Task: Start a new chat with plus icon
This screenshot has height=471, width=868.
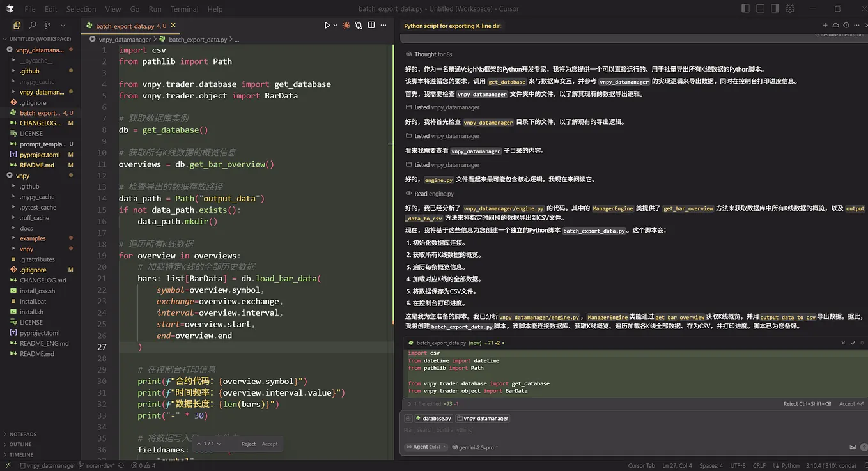Action: point(825,26)
